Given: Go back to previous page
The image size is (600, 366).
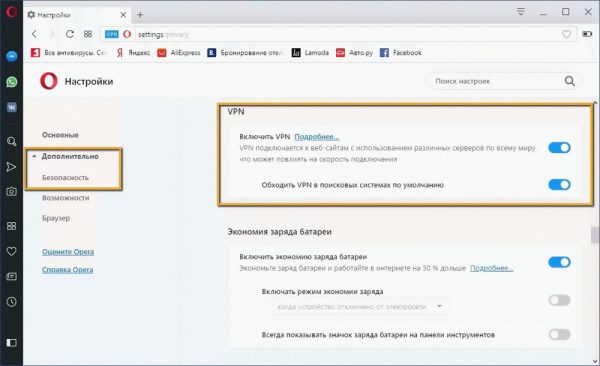Looking at the screenshot, I should [x=34, y=34].
